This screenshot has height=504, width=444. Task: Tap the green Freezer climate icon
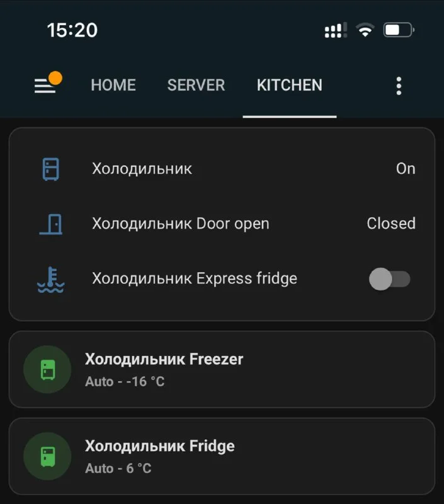tap(47, 369)
